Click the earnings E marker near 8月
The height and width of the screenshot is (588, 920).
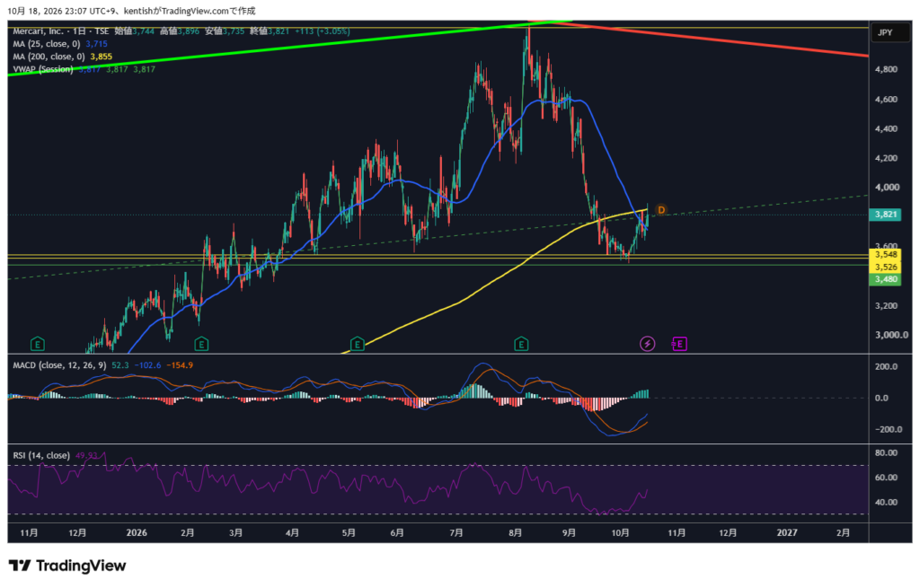point(521,344)
